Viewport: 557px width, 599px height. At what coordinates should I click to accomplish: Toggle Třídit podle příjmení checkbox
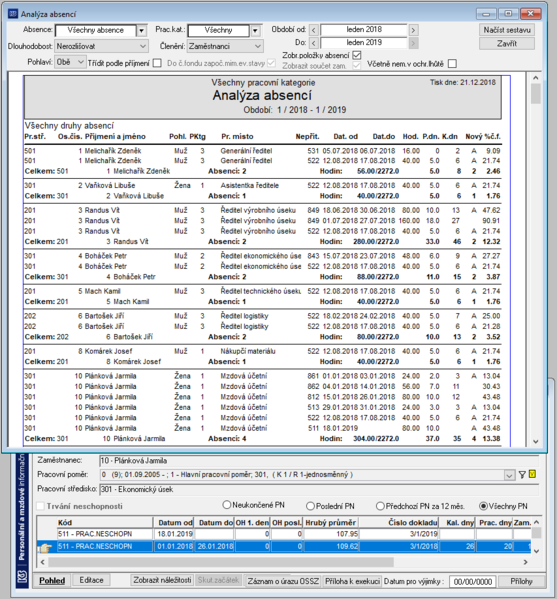pyautogui.click(x=157, y=63)
